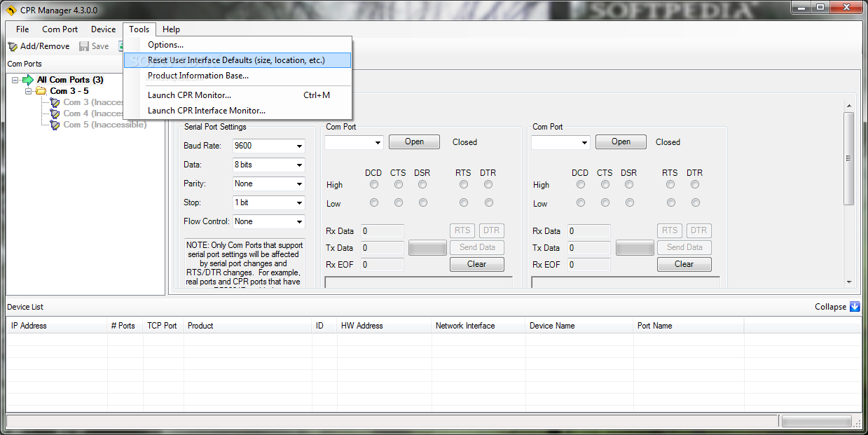Open the Stop bit dropdown

(299, 202)
